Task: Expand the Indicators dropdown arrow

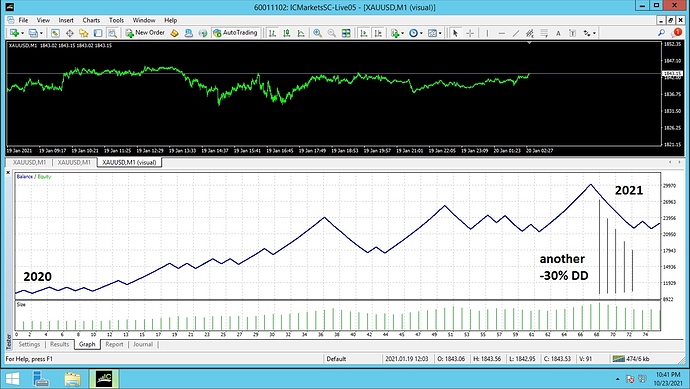Action: tap(402, 33)
